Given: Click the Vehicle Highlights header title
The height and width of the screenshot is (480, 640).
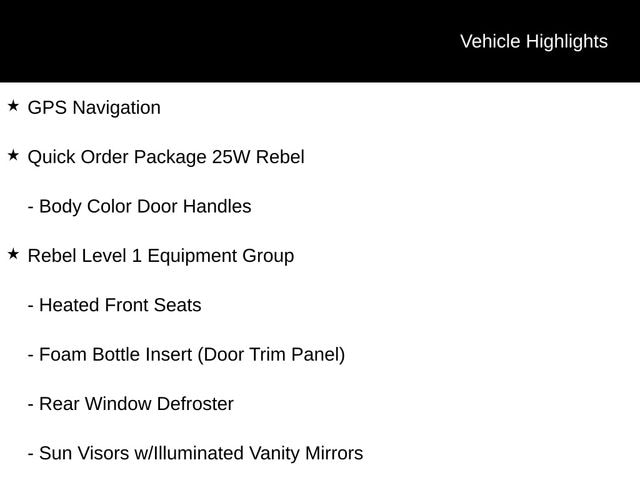Looking at the screenshot, I should pos(534,42).
